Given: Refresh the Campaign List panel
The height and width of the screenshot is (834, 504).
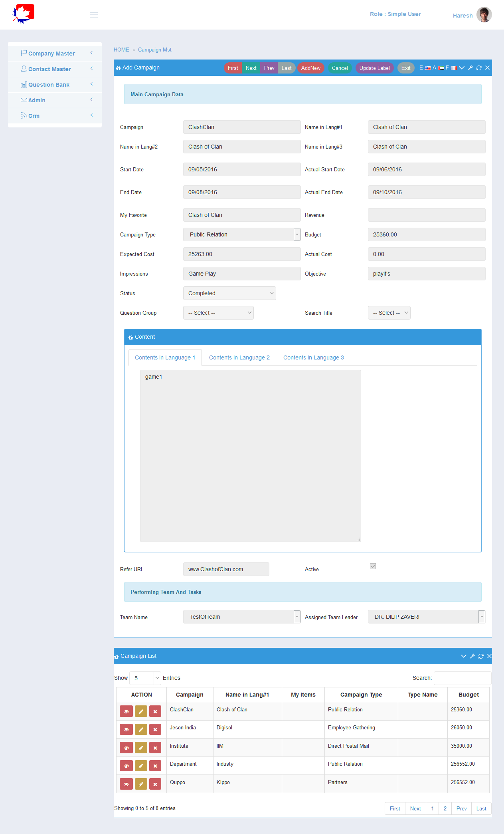Looking at the screenshot, I should click(x=481, y=656).
